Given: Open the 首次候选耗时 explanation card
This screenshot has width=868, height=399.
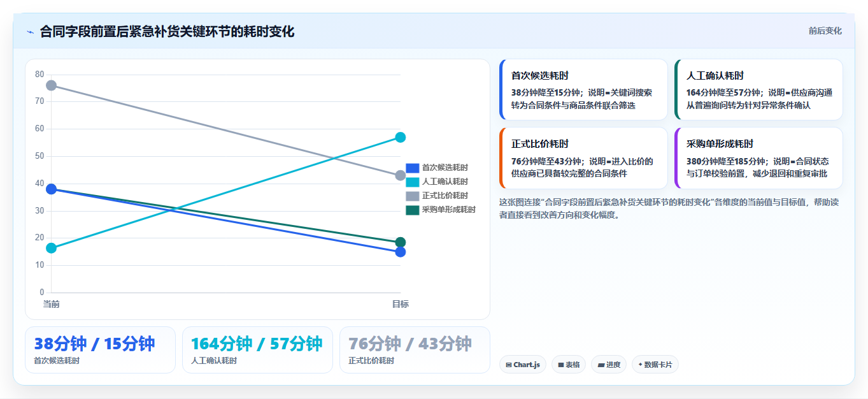Looking at the screenshot, I should click(x=583, y=90).
